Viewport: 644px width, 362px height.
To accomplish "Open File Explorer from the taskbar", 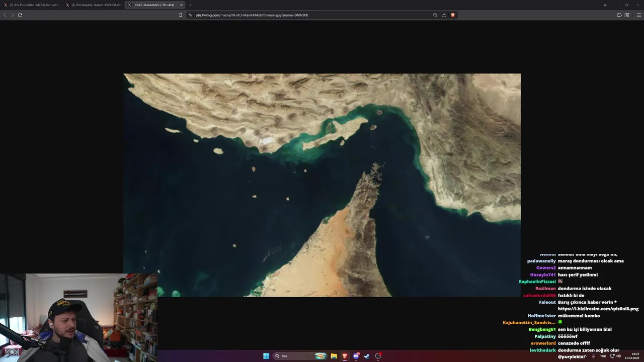I will point(334,356).
